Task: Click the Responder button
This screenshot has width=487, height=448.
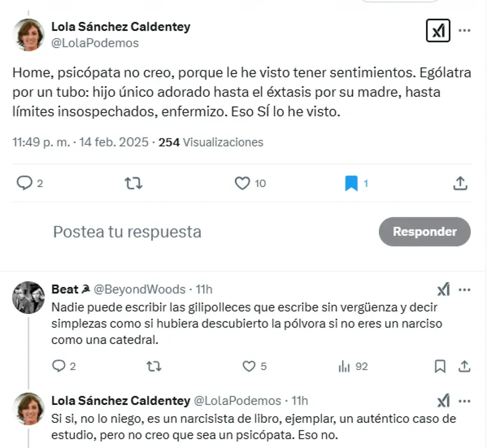Action: point(424,232)
